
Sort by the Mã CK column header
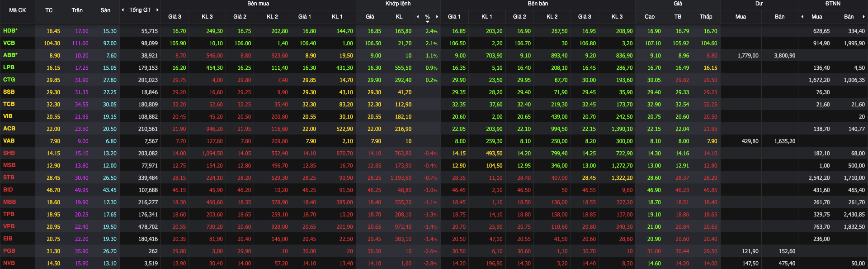click(x=18, y=10)
